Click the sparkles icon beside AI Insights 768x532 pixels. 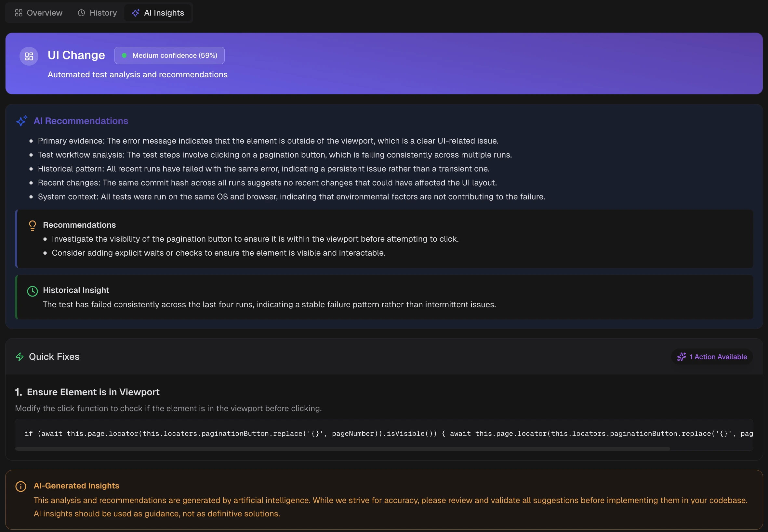tap(136, 13)
